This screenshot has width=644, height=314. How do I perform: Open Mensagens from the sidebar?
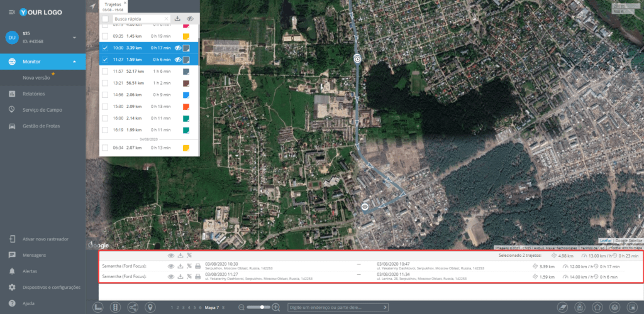(x=34, y=255)
